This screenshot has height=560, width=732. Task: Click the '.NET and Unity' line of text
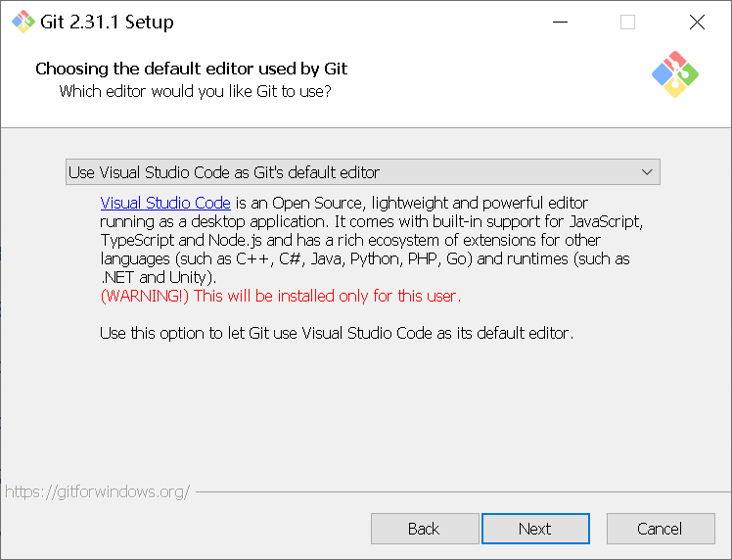click(159, 277)
